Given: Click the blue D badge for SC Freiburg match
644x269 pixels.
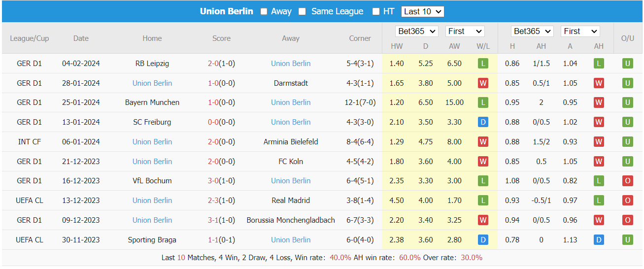Looking at the screenshot, I should (483, 122).
